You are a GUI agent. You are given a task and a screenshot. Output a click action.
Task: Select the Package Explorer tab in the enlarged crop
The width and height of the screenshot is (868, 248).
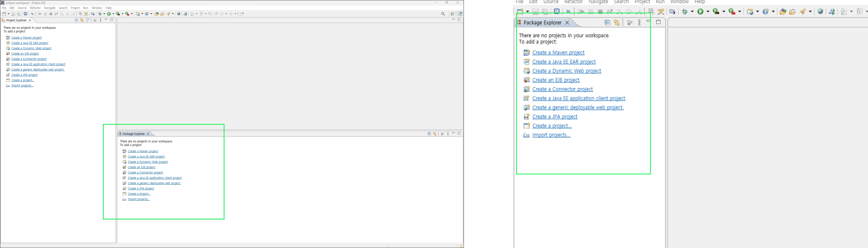[543, 22]
